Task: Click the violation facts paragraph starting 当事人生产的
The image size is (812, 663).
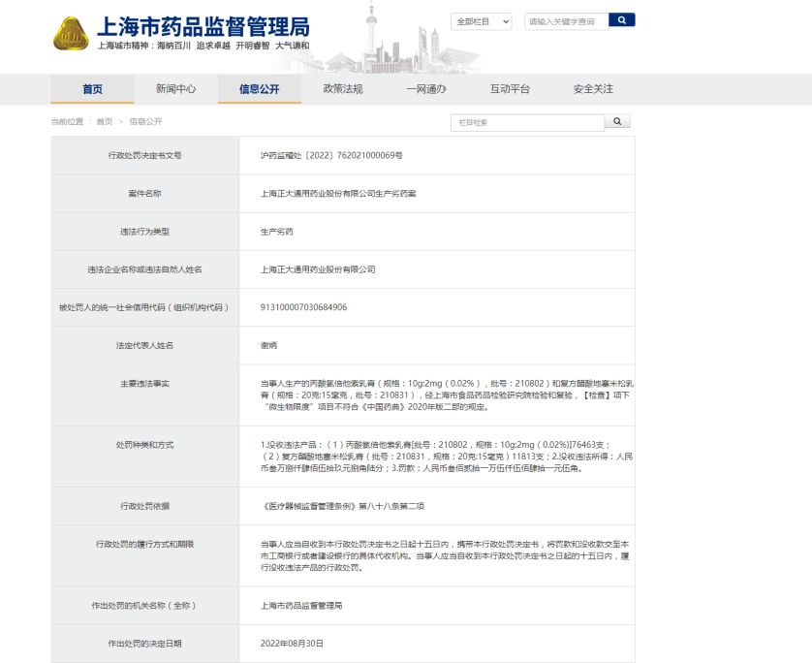Action: [447, 395]
